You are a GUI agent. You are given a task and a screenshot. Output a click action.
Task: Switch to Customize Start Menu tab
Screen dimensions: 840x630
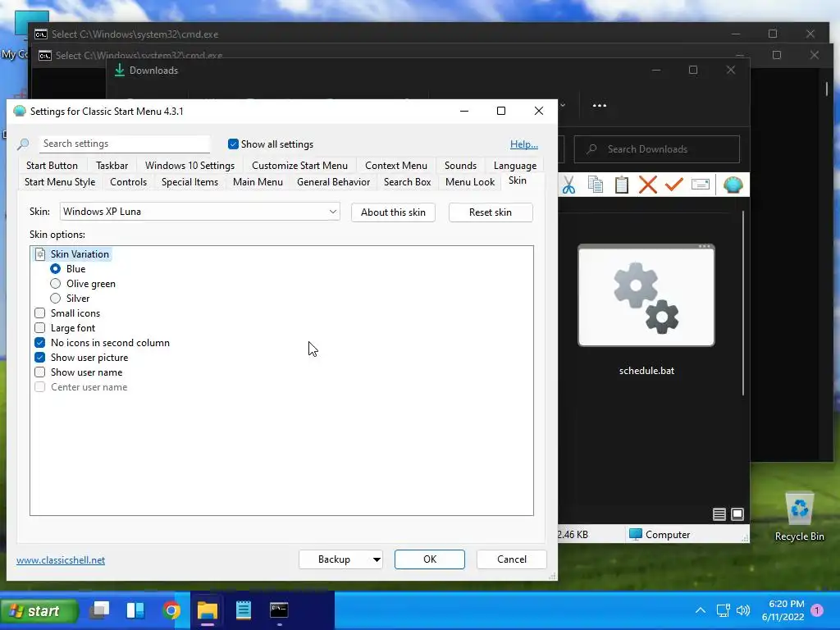pos(299,166)
